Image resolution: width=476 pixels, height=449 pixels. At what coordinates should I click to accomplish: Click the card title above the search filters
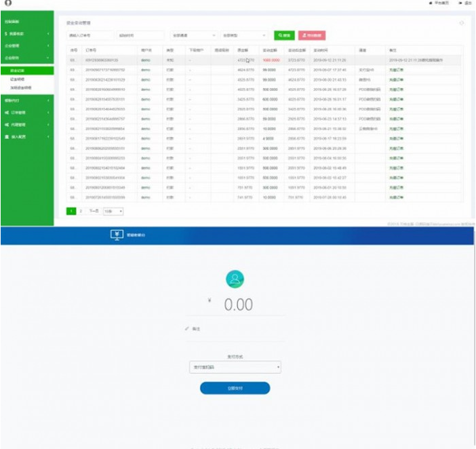79,23
